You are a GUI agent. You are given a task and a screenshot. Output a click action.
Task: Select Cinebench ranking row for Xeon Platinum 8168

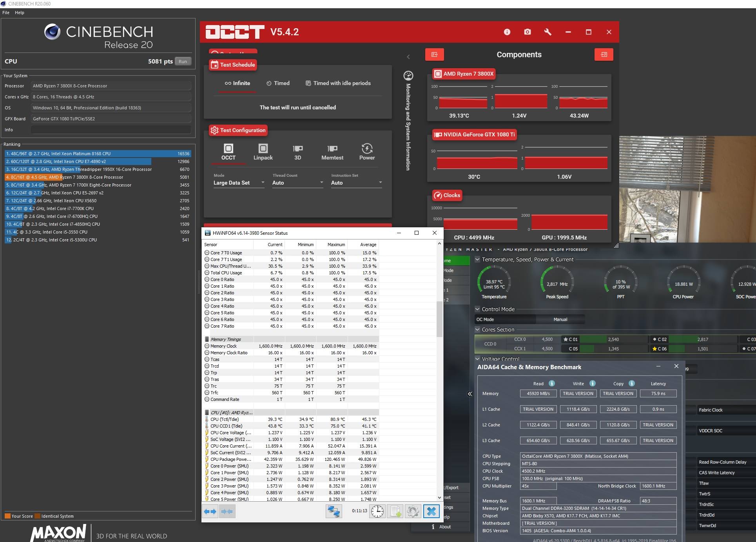pyautogui.click(x=98, y=154)
